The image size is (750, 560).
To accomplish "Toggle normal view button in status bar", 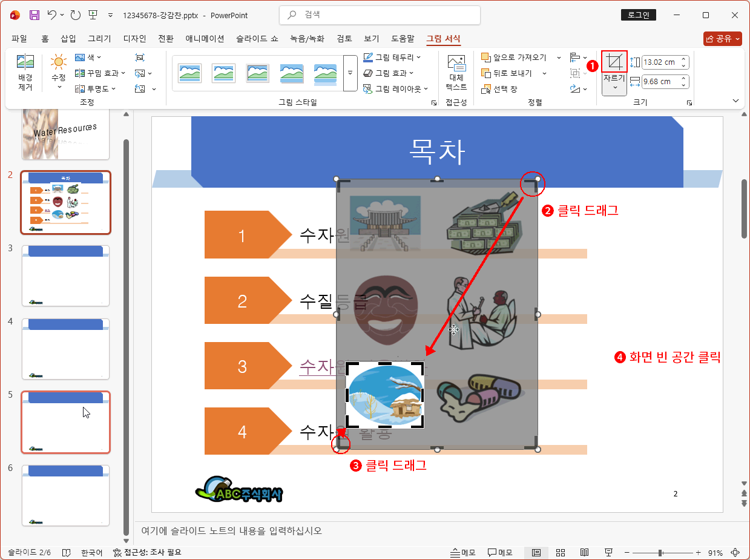I will pos(536,552).
